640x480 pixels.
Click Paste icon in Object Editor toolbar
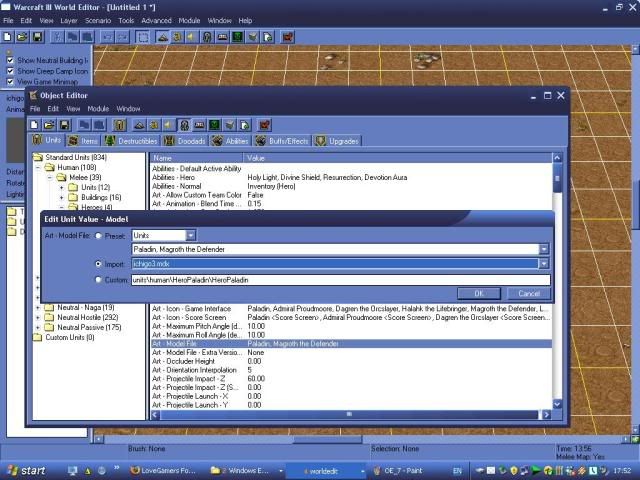pyautogui.click(x=99, y=125)
